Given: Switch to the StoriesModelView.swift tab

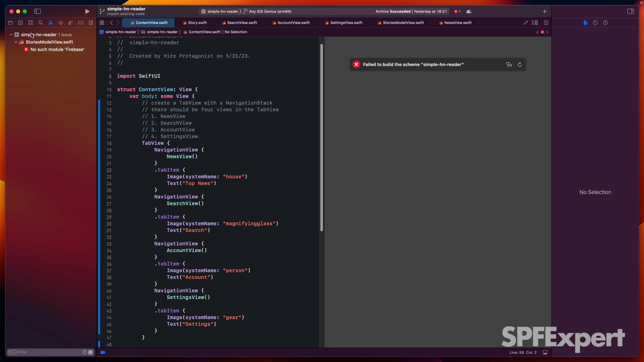Looking at the screenshot, I should 400,23.
